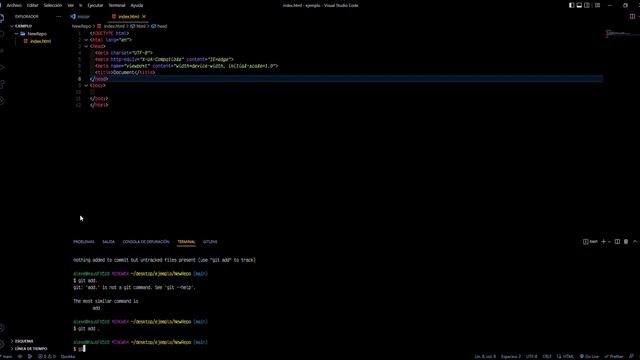Open Explorer view in activity bar
The width and height of the screenshot is (640, 360).
pos(2,18)
